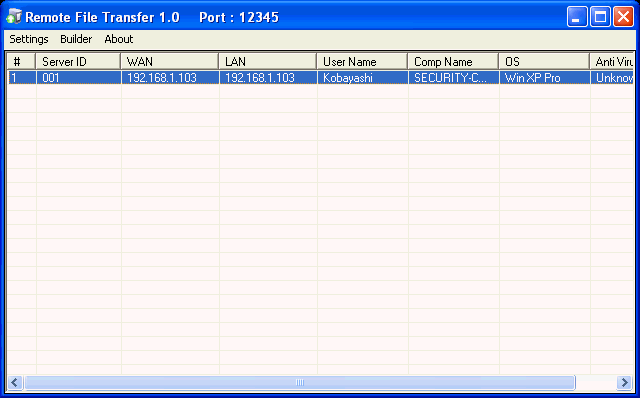Image resolution: width=640 pixels, height=398 pixels.
Task: Sort by the # column header
Action: click(x=21, y=62)
